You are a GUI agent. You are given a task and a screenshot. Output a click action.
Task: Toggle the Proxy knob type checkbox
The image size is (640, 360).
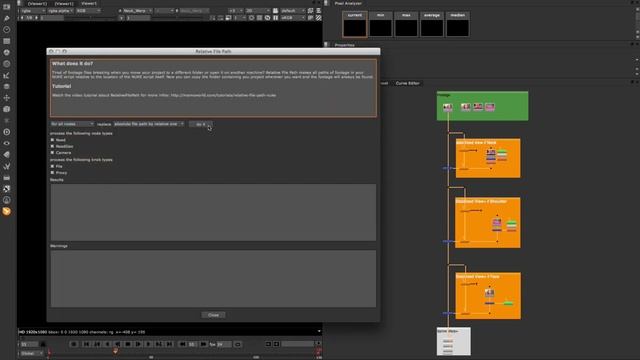pos(52,173)
